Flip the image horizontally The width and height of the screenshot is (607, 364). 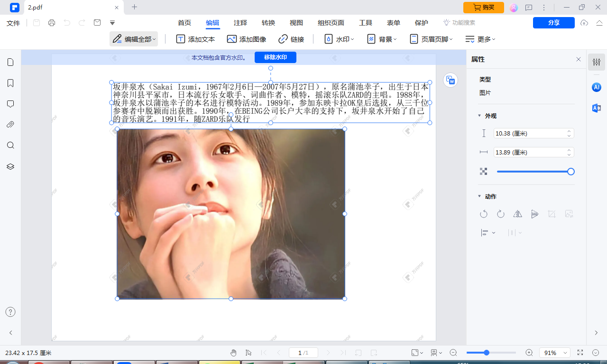point(517,214)
